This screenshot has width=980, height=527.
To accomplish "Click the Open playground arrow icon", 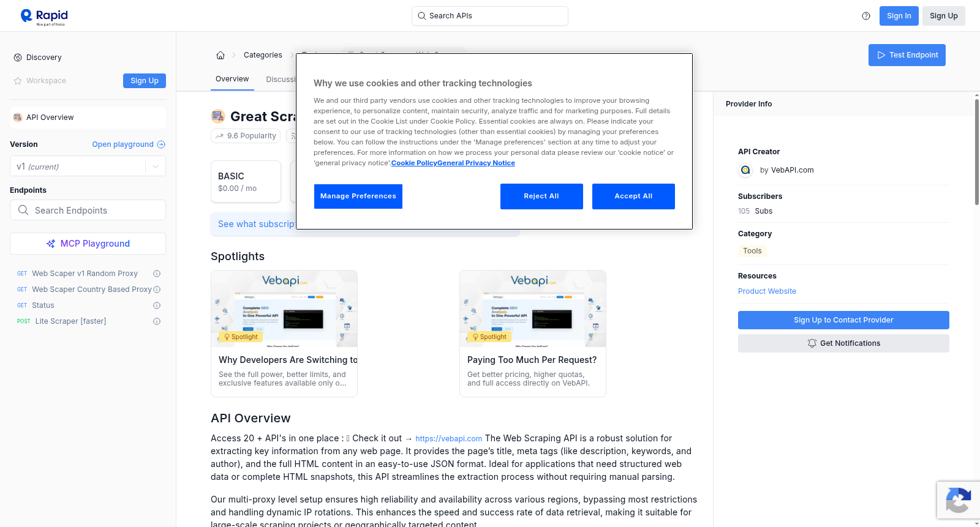I will [x=161, y=144].
